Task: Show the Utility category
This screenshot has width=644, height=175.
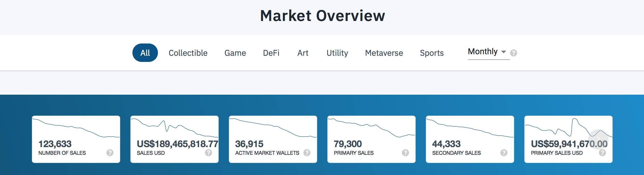Action: click(337, 53)
